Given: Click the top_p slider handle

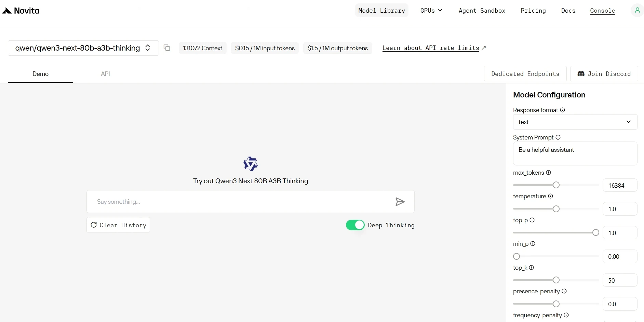Looking at the screenshot, I should [x=596, y=232].
